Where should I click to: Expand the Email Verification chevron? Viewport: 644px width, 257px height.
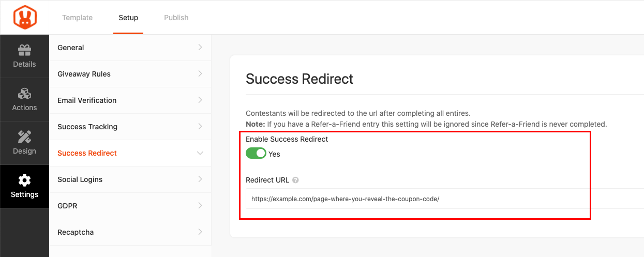pyautogui.click(x=200, y=100)
